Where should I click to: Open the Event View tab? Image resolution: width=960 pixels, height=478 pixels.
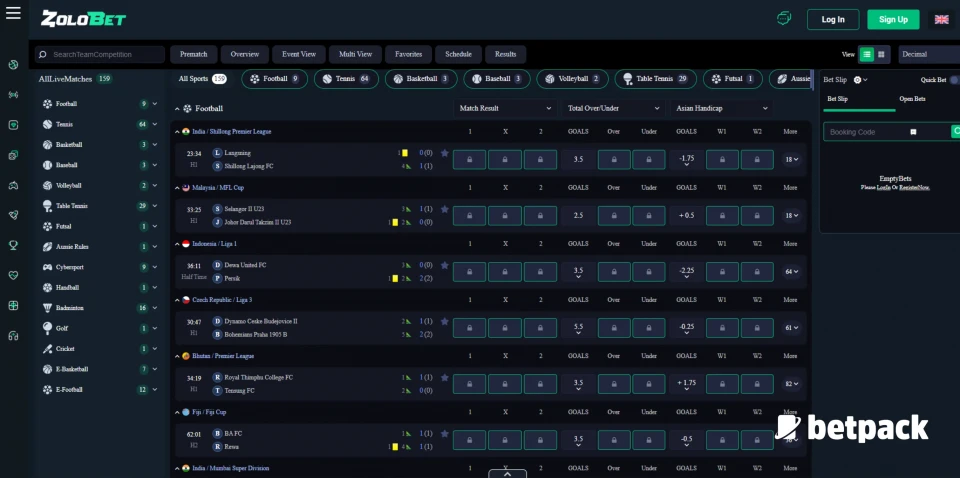click(x=298, y=55)
